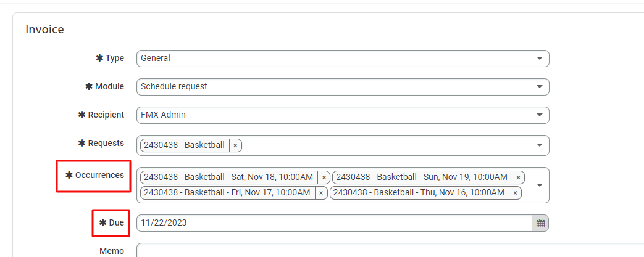
Task: Open the Due date calendar picker
Action: (540, 223)
